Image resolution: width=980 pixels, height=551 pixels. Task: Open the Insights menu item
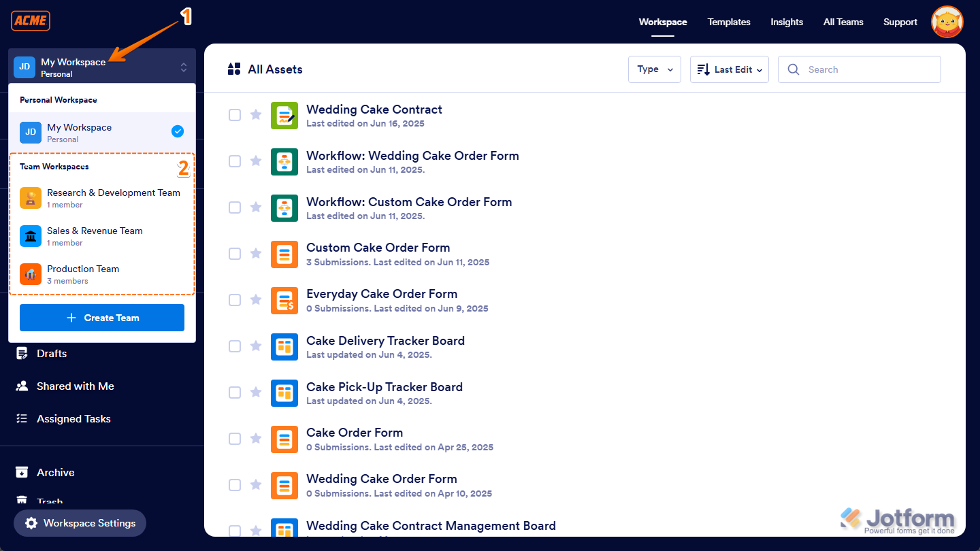click(x=787, y=22)
